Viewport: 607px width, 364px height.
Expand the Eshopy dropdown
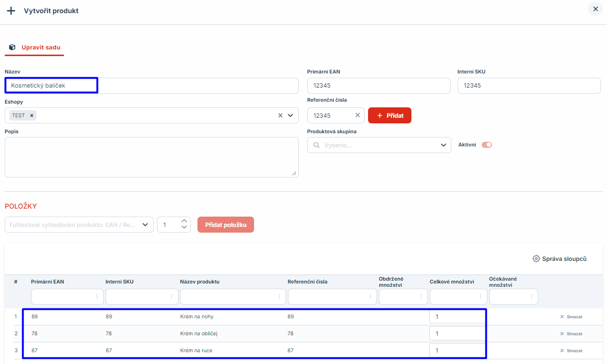coord(290,115)
